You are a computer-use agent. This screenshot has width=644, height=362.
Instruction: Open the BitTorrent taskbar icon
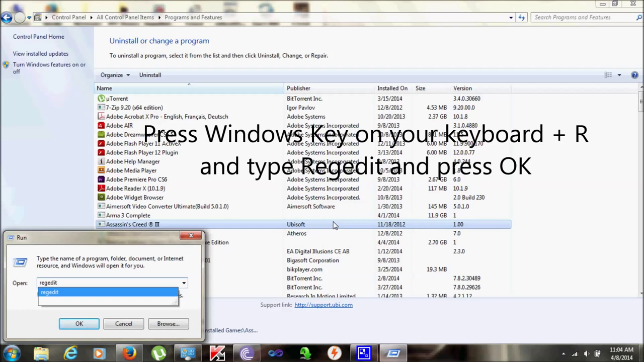click(247, 353)
